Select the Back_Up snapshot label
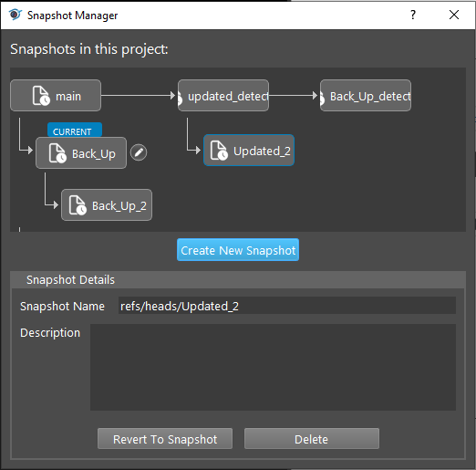Image resolution: width=476 pixels, height=470 pixels. (94, 154)
